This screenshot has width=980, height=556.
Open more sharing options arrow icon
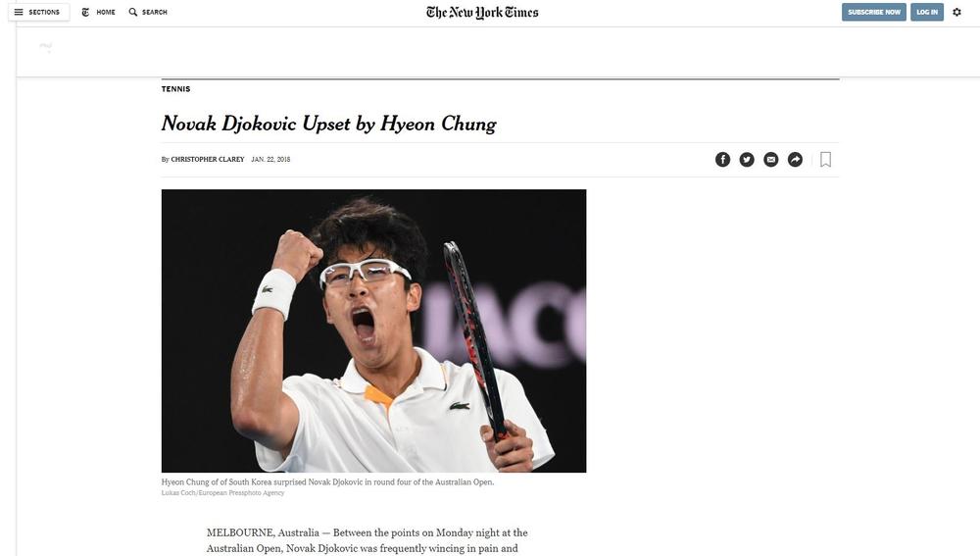point(795,160)
